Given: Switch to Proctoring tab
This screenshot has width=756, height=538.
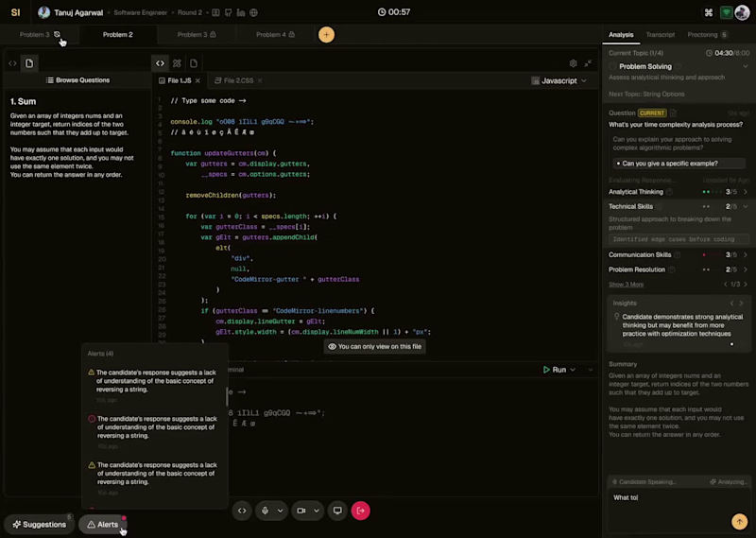Looking at the screenshot, I should pyautogui.click(x=707, y=35).
